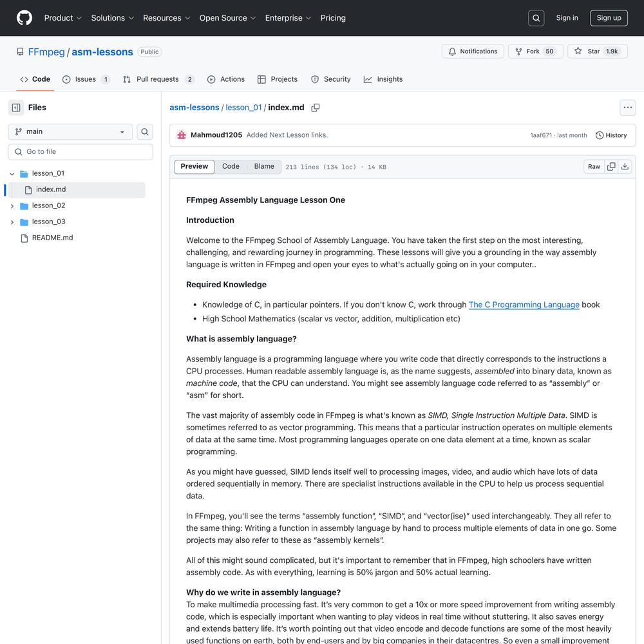Screen dimensions: 644x644
Task: Click Mahmoud1205's avatar in the commit bar
Action: pos(182,135)
